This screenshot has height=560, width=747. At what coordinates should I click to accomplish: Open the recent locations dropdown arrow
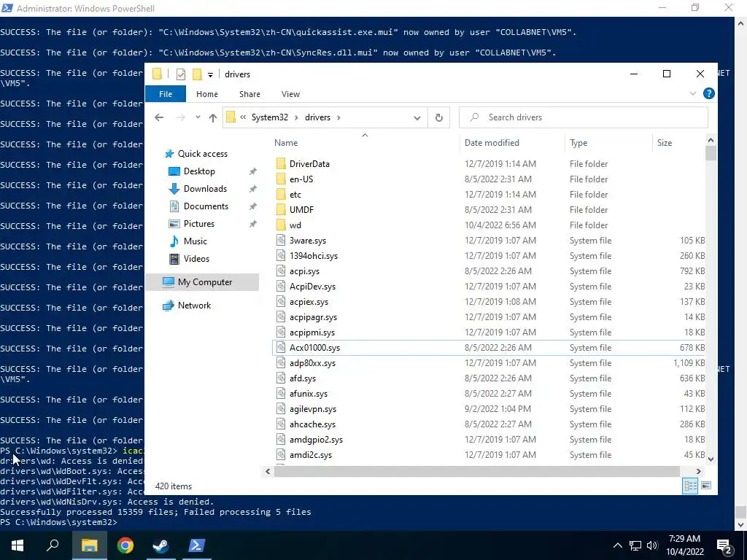(198, 117)
